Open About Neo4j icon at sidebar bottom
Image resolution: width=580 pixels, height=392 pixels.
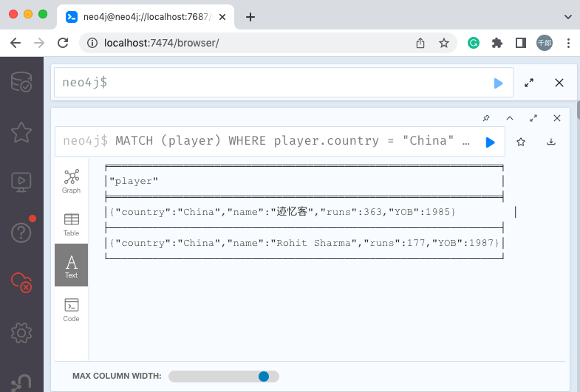click(21, 382)
